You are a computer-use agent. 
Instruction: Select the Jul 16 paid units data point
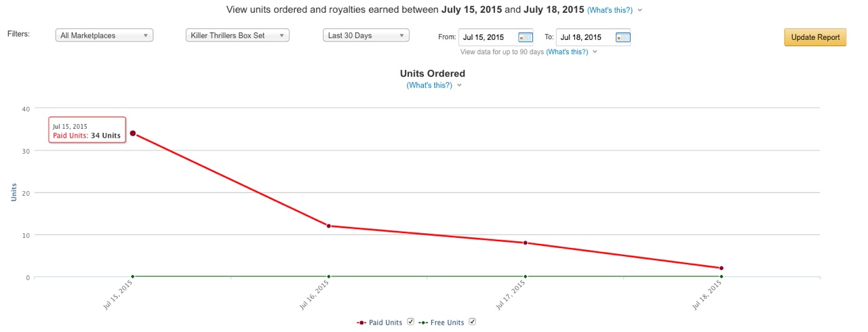329,226
